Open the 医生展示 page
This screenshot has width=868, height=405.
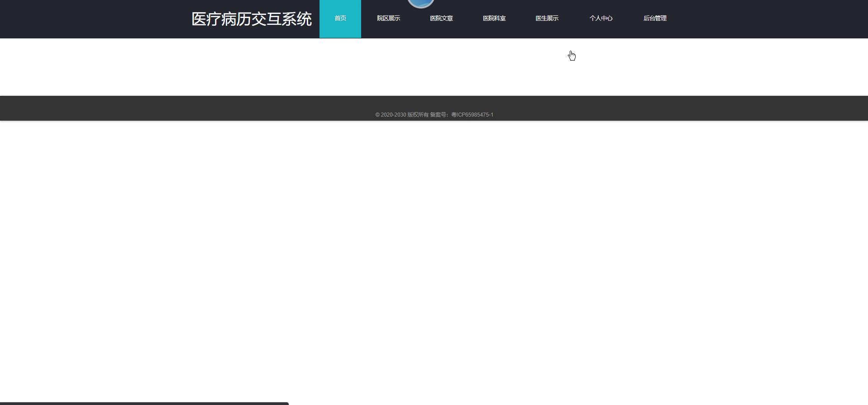[547, 19]
